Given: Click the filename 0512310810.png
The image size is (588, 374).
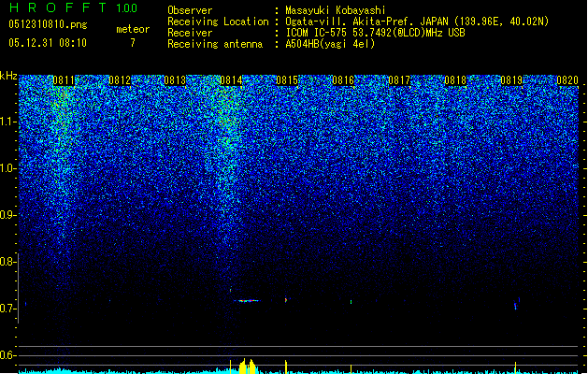Looking at the screenshot, I should click(x=48, y=24).
